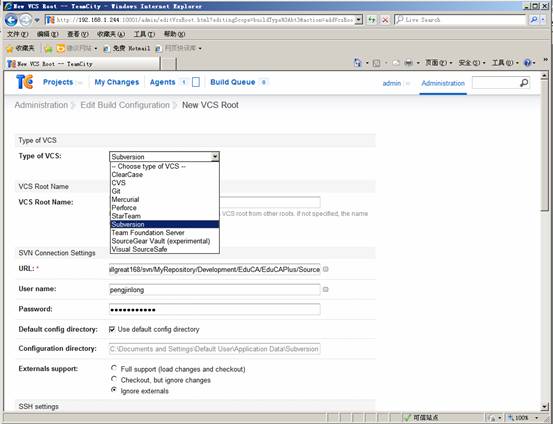553x424 pixels.
Task: Choose Team Foundation Server option
Action: [x=164, y=232]
